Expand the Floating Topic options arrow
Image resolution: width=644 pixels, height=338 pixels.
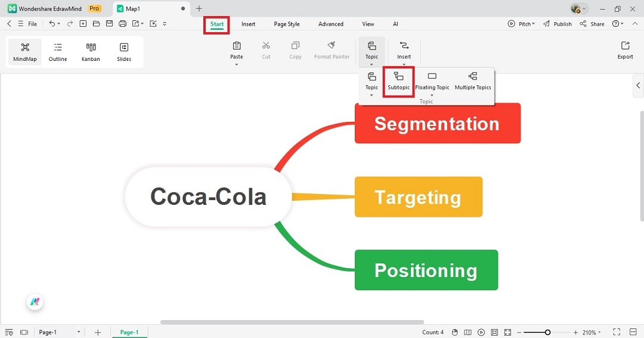pos(432,96)
